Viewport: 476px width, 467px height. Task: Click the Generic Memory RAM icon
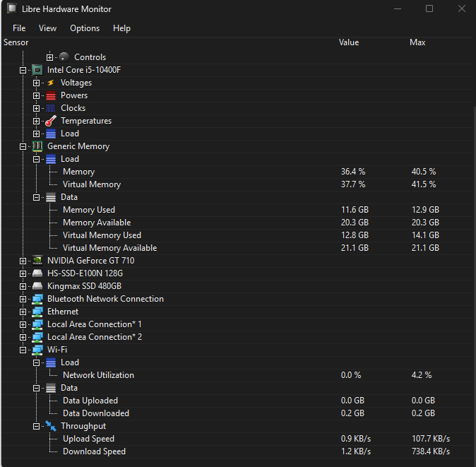coord(37,146)
